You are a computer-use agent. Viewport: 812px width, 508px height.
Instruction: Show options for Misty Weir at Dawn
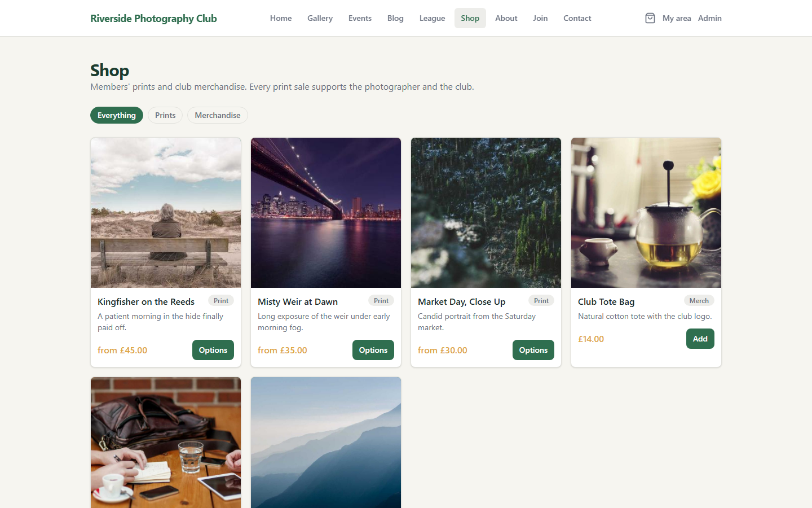[x=373, y=350]
